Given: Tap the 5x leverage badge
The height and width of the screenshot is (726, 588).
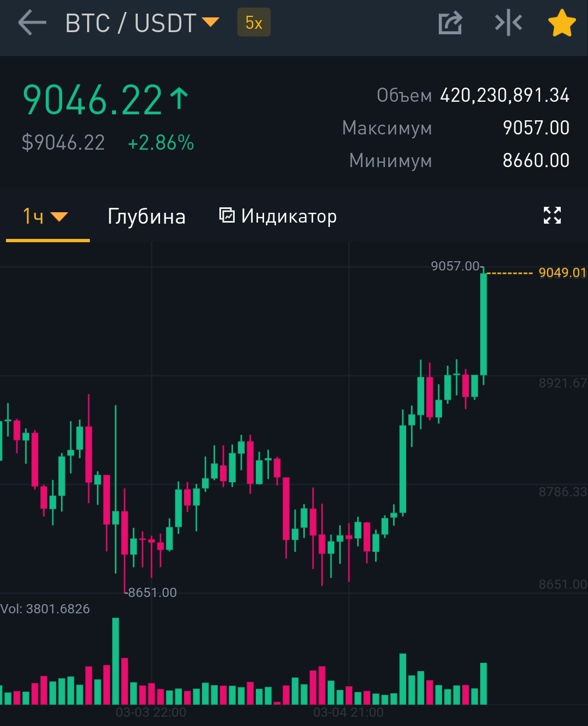Looking at the screenshot, I should tap(254, 23).
